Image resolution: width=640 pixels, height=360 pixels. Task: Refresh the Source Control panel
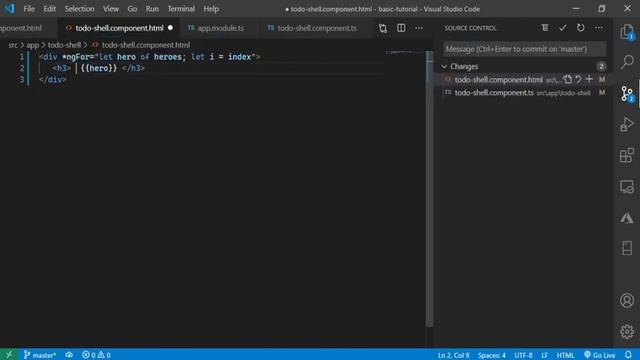point(580,28)
